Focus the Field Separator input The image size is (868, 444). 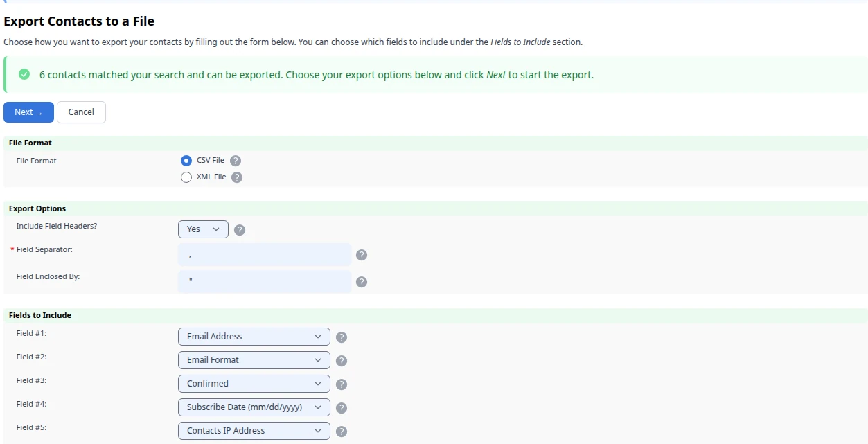pos(265,255)
